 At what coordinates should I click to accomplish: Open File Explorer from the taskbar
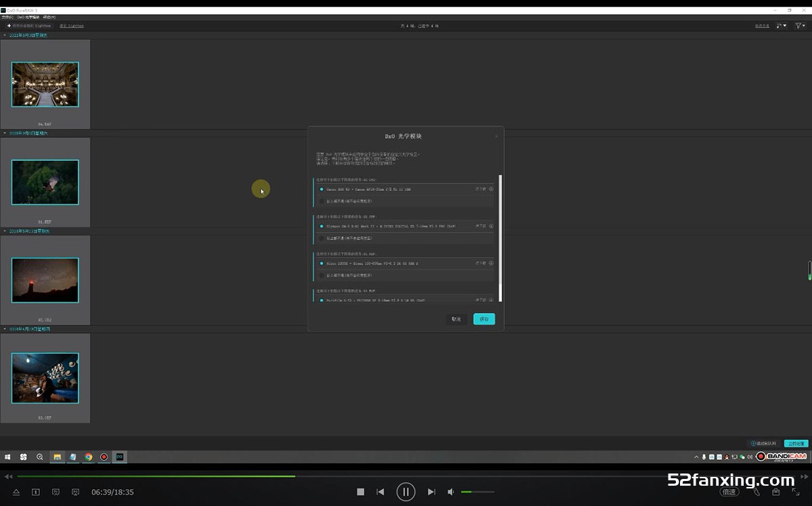[x=58, y=457]
